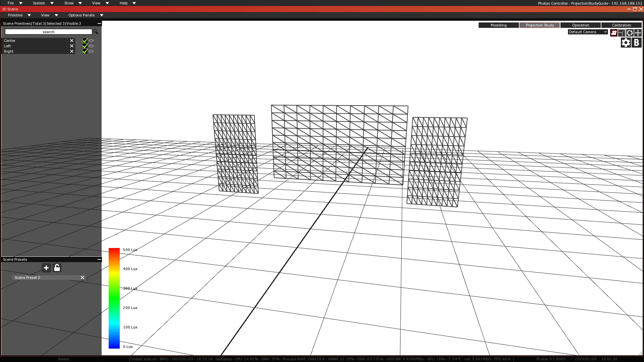Switch to the Operation tab
Screen dimensions: 644x362
[x=581, y=25]
